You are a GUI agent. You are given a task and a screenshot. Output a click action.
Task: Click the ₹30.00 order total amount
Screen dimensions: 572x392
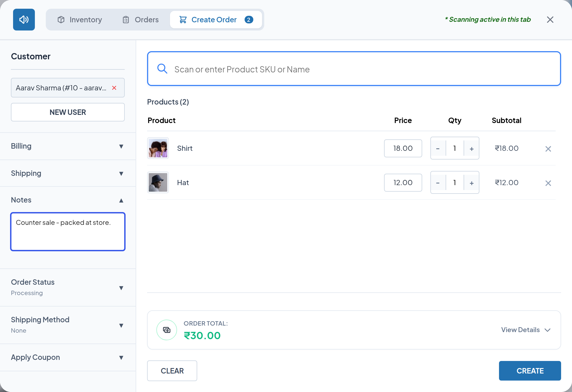click(202, 336)
